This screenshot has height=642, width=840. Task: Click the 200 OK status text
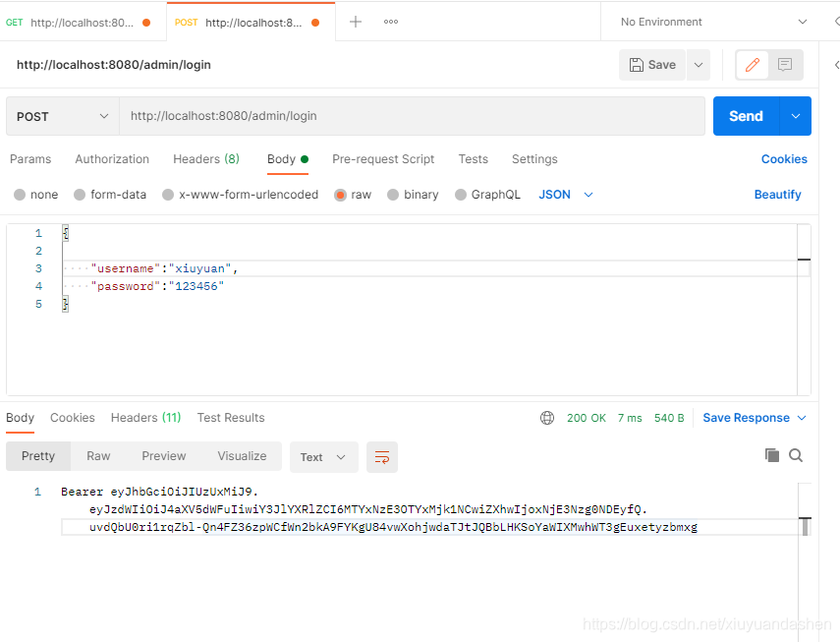click(587, 418)
